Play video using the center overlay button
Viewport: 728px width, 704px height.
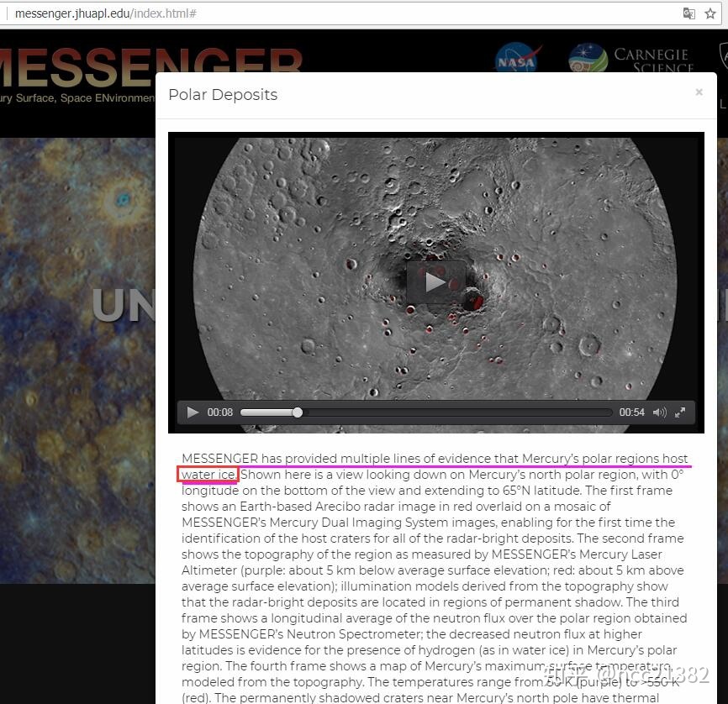[x=435, y=281]
